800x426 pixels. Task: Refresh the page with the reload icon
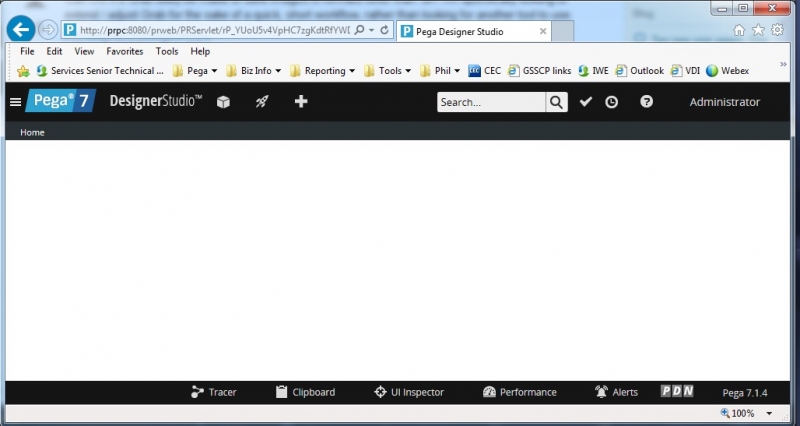[385, 30]
